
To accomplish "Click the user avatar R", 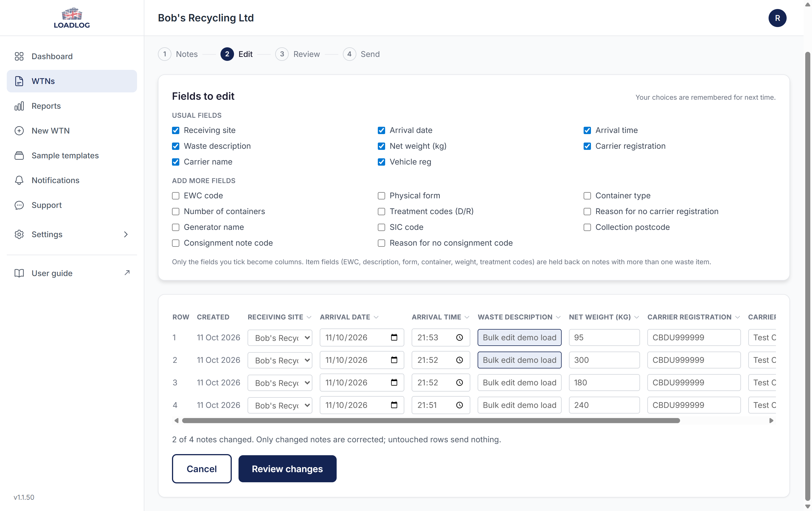I will [777, 18].
